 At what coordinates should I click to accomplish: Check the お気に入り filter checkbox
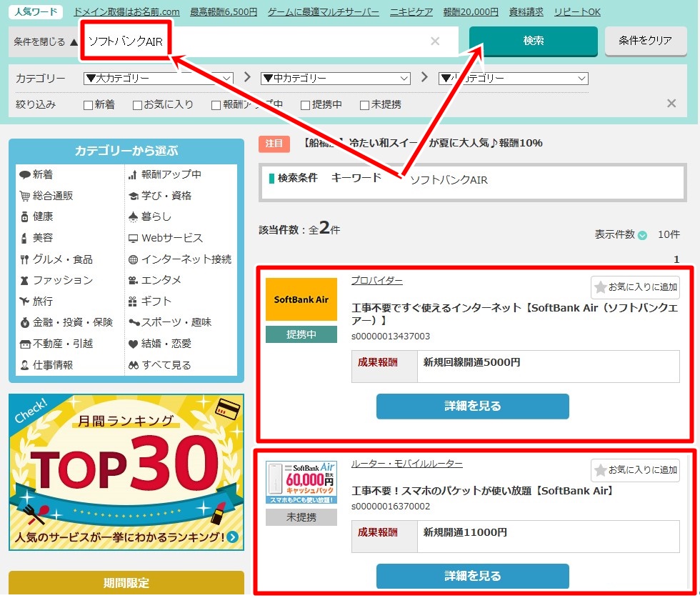click(x=137, y=105)
